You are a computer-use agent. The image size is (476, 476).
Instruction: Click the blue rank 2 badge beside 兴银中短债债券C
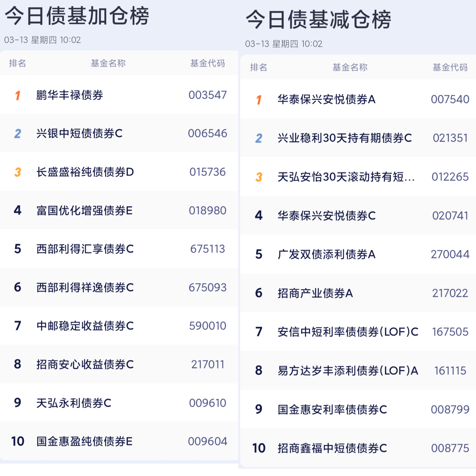(18, 134)
